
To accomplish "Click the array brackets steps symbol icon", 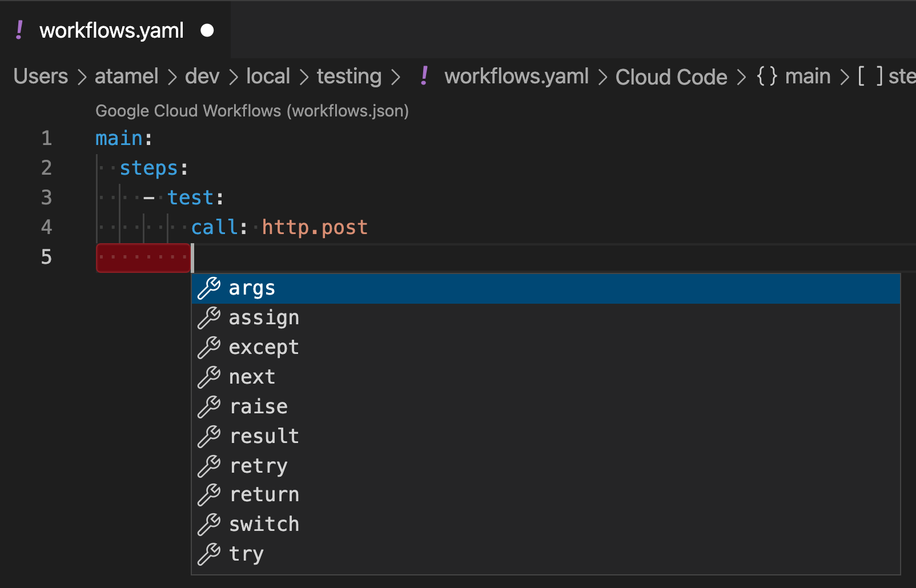I will (x=870, y=76).
